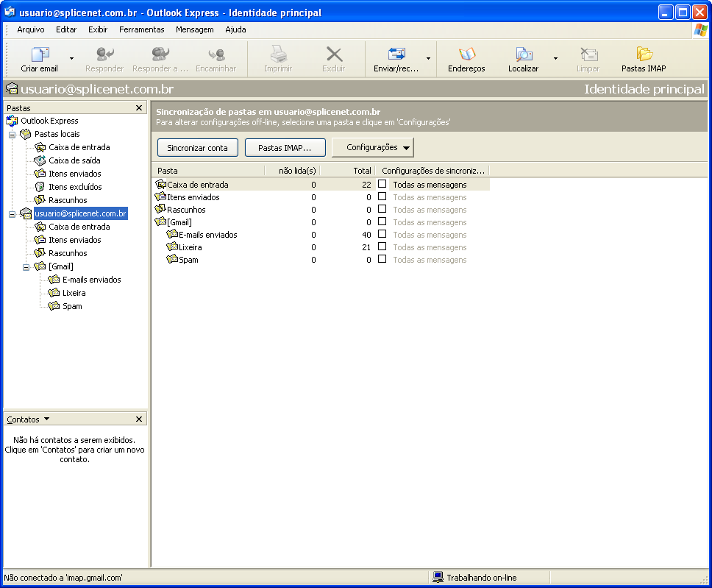Select Itens excluídos folder icon
The height and width of the screenshot is (588, 712).
point(40,187)
